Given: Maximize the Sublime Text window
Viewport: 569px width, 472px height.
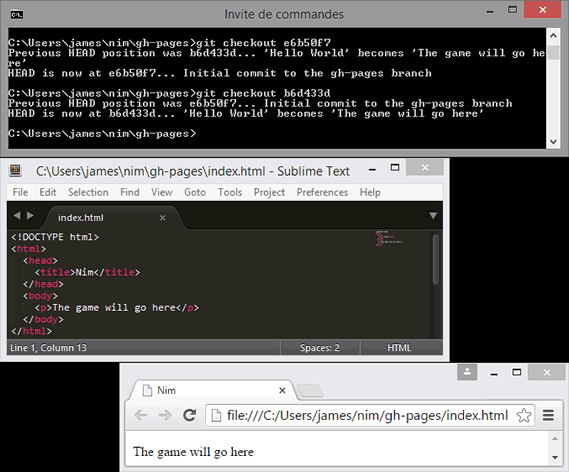Looking at the screenshot, I should [x=395, y=168].
